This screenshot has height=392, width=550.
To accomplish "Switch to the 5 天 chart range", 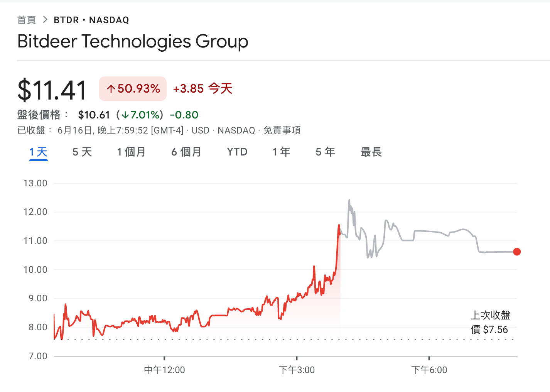I will [82, 152].
